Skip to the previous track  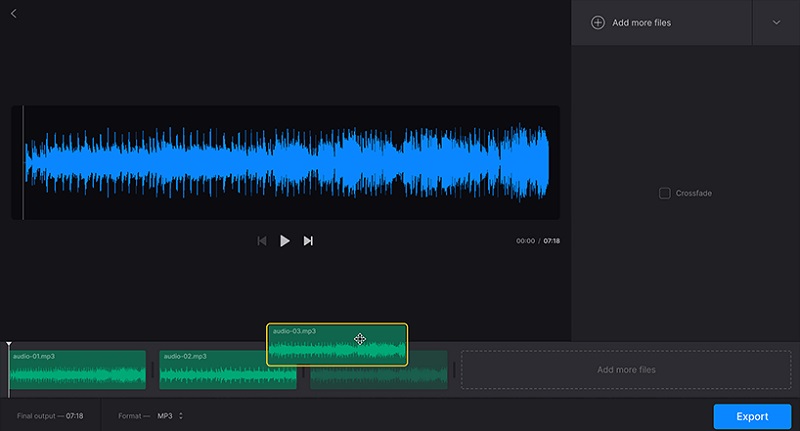click(x=262, y=241)
